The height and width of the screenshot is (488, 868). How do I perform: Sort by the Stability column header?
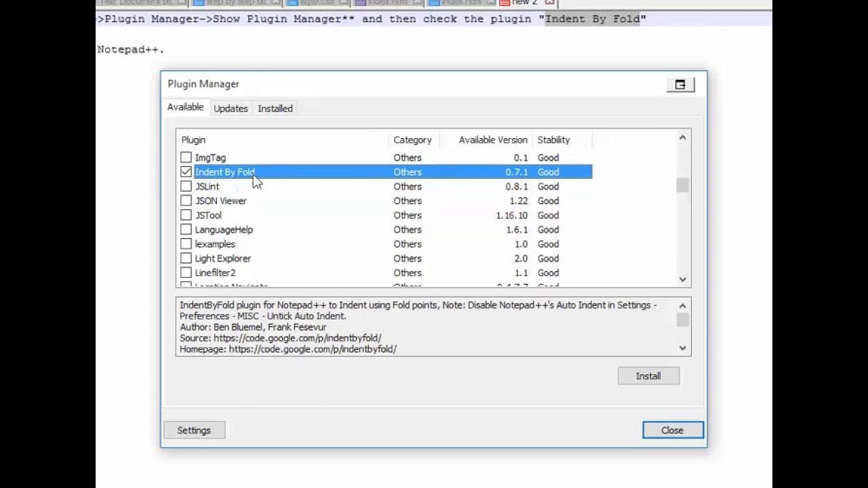[x=562, y=140]
